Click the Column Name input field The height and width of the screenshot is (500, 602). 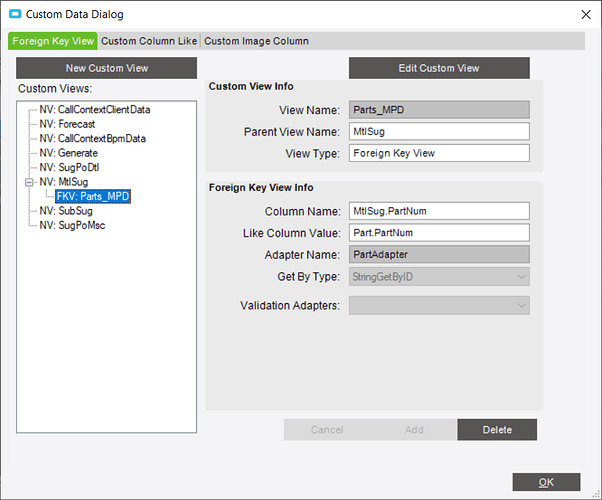tap(438, 211)
